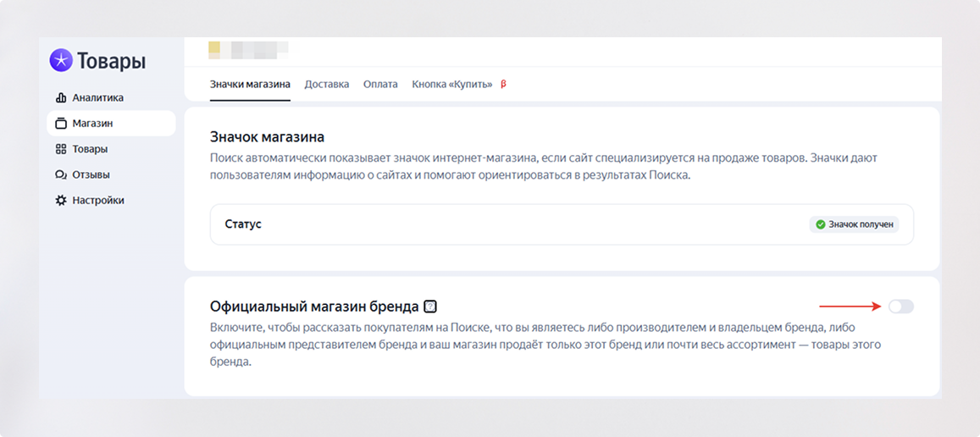Viewport: 980px width, 437px height.
Task: Click the Статус label in status row
Action: point(243,224)
